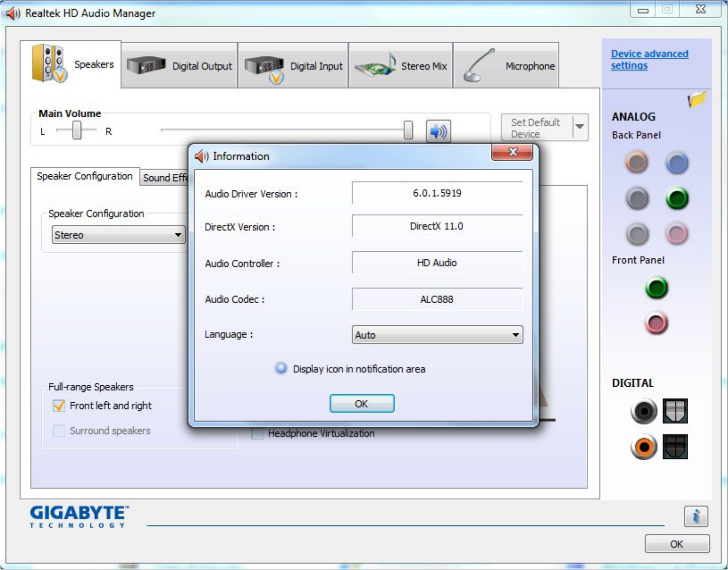Expand the Set Default Device dropdown arrow
The height and width of the screenshot is (570, 728).
coord(579,127)
